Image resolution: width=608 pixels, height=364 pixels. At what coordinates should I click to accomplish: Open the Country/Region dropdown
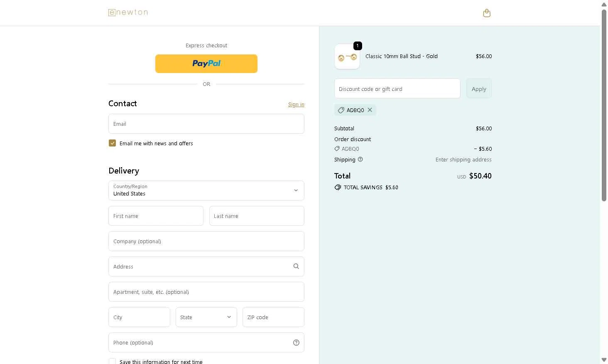click(206, 191)
